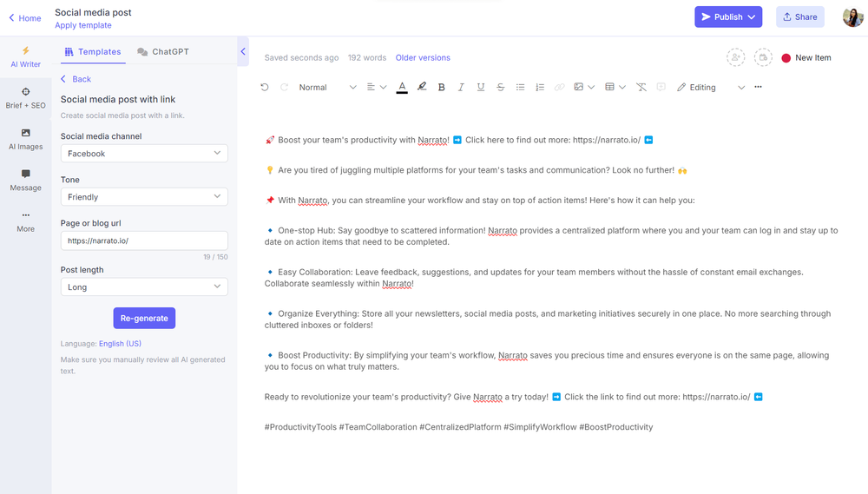Go back to Home
Screen dimensions: 868x494
pos(25,18)
